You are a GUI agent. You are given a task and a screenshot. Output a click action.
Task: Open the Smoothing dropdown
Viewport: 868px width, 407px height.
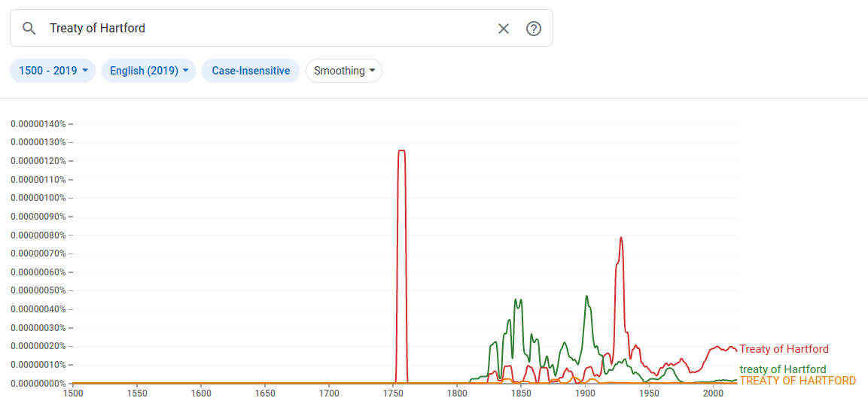344,71
